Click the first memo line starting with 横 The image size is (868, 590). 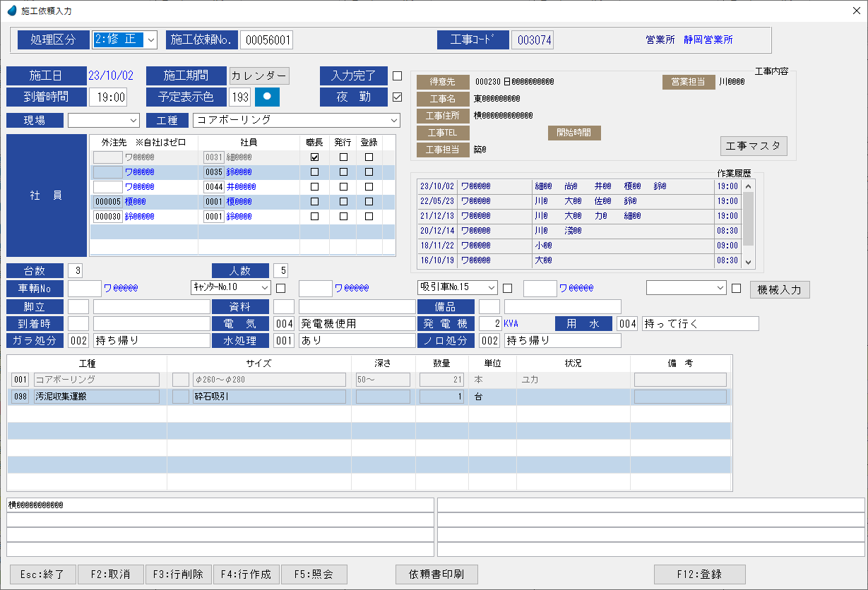220,505
